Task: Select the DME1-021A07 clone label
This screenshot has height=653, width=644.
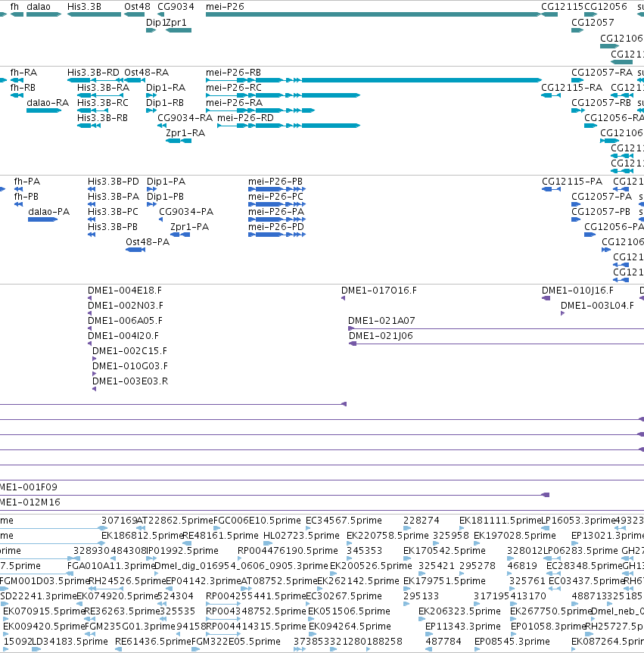Action: [x=381, y=321]
